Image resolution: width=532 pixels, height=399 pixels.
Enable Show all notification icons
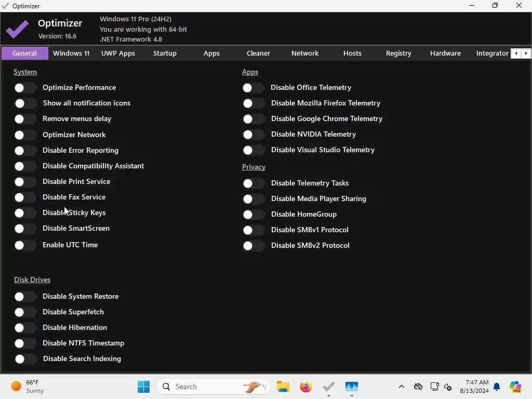[x=25, y=103]
